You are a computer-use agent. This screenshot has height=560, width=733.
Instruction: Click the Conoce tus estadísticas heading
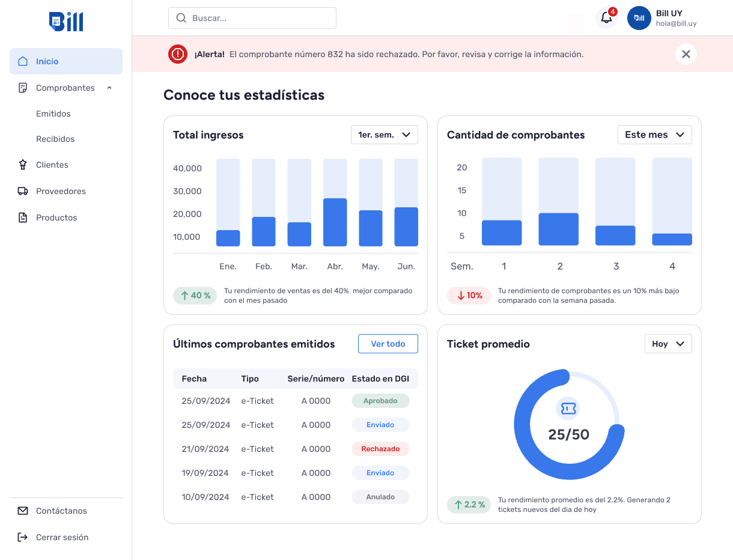(x=244, y=95)
